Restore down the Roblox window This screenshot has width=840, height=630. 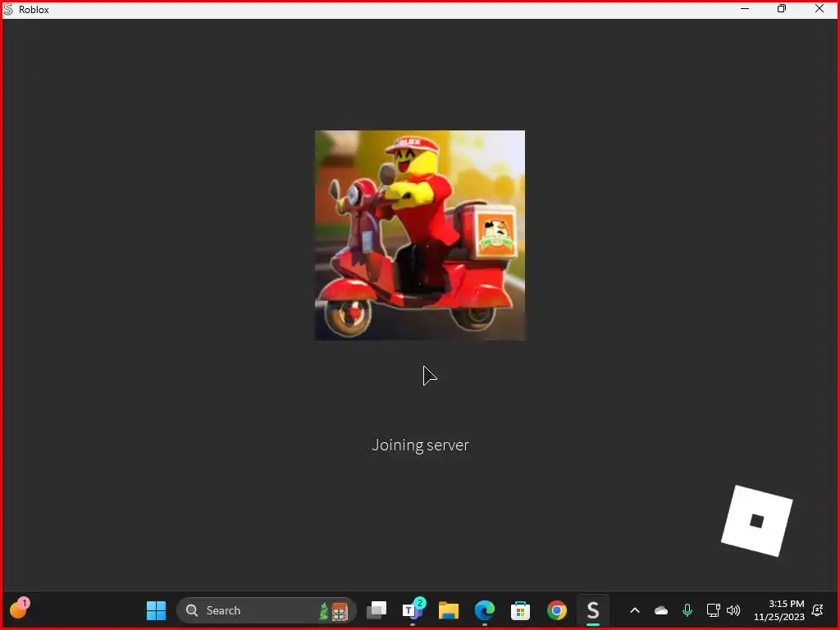(782, 8)
